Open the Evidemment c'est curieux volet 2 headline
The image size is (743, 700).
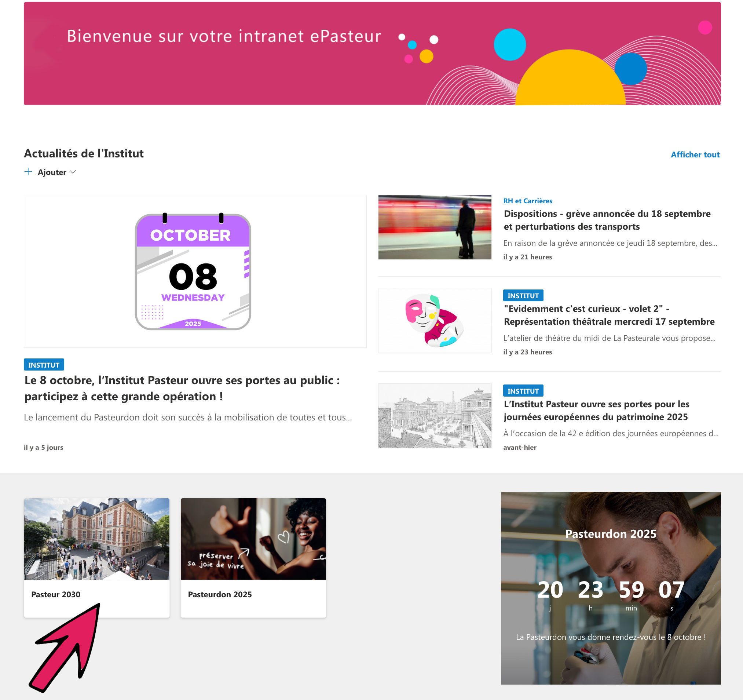tap(609, 315)
